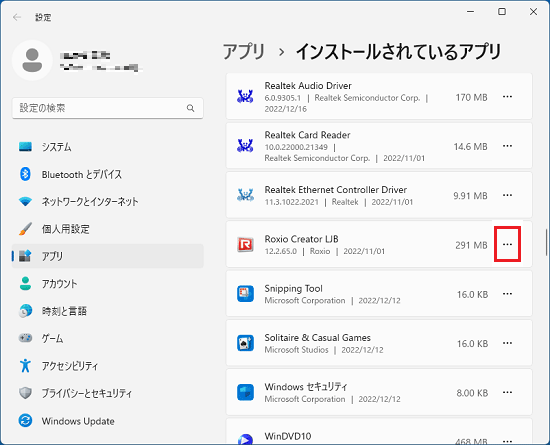Image resolution: width=550 pixels, height=445 pixels.
Task: Open more options for Snipping Tool
Action: point(507,294)
